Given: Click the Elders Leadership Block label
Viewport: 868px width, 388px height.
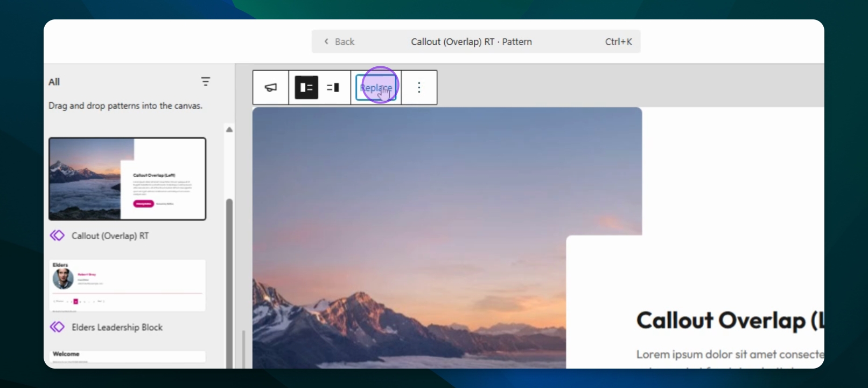Looking at the screenshot, I should (117, 327).
